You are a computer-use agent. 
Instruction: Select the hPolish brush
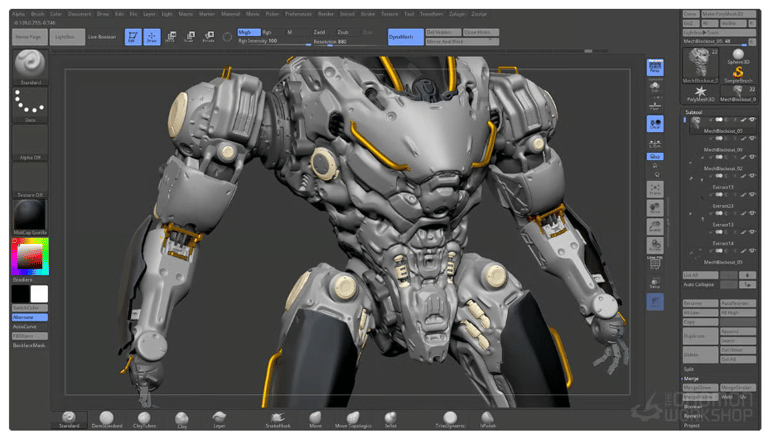point(487,418)
